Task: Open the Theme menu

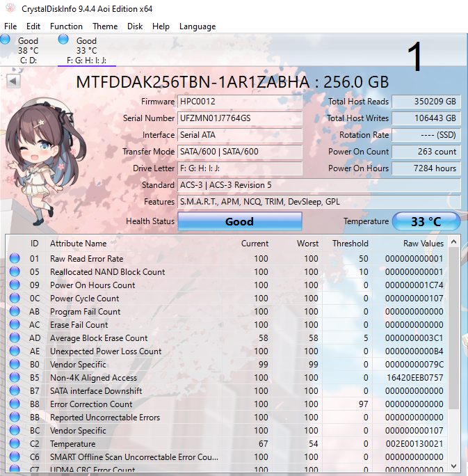Action: point(105,26)
